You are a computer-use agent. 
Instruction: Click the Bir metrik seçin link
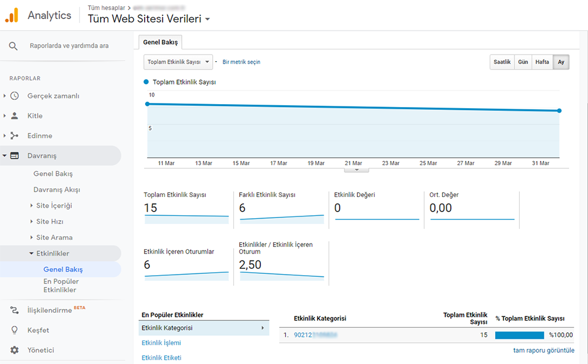tap(241, 62)
